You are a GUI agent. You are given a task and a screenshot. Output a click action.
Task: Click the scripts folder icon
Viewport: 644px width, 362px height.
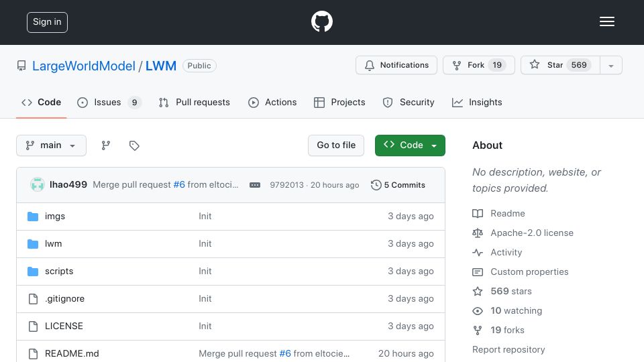tap(33, 271)
